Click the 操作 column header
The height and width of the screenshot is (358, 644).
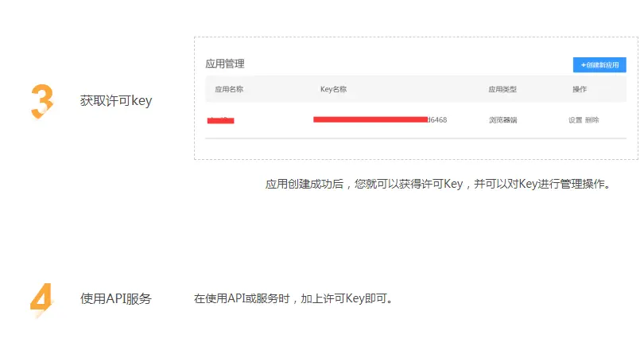point(580,89)
